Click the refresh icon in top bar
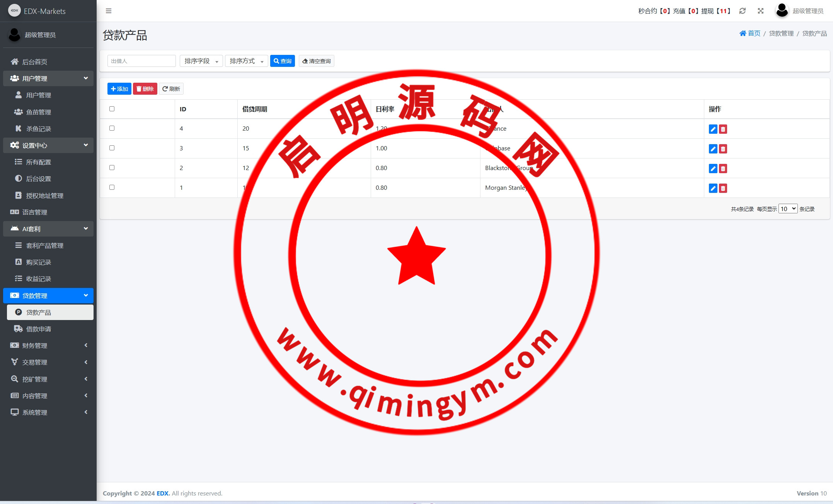Viewport: 833px width, 504px height. pyautogui.click(x=742, y=11)
